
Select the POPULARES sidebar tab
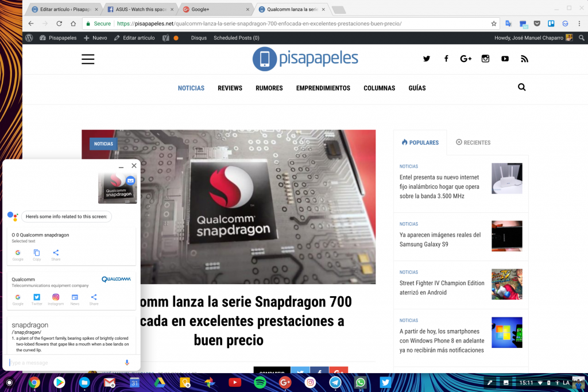click(x=420, y=142)
